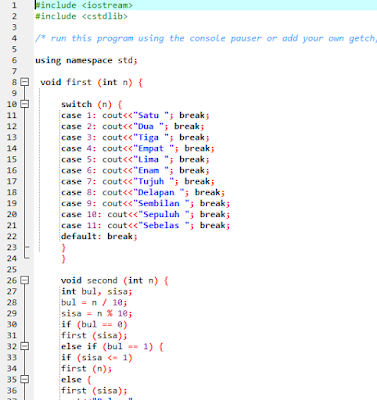
Task: Click the console pauser comment line
Action: 206,38
